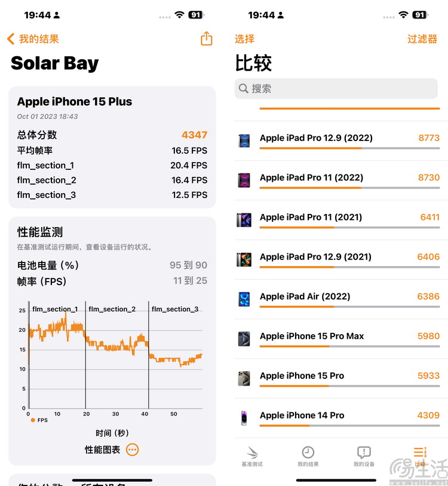Viewport: 448px width, 486px height.
Task: Tap the iPhone 15 Pro Max device icon
Action: [x=244, y=339]
